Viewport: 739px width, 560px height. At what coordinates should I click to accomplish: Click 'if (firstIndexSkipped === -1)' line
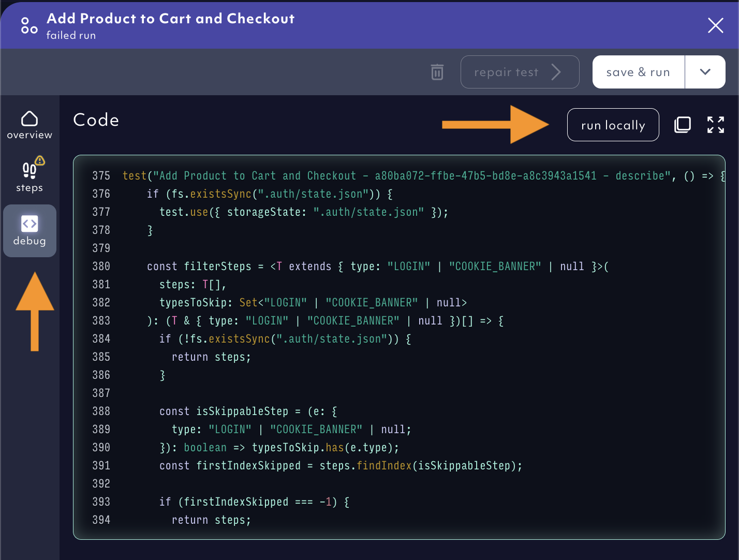coord(254,502)
